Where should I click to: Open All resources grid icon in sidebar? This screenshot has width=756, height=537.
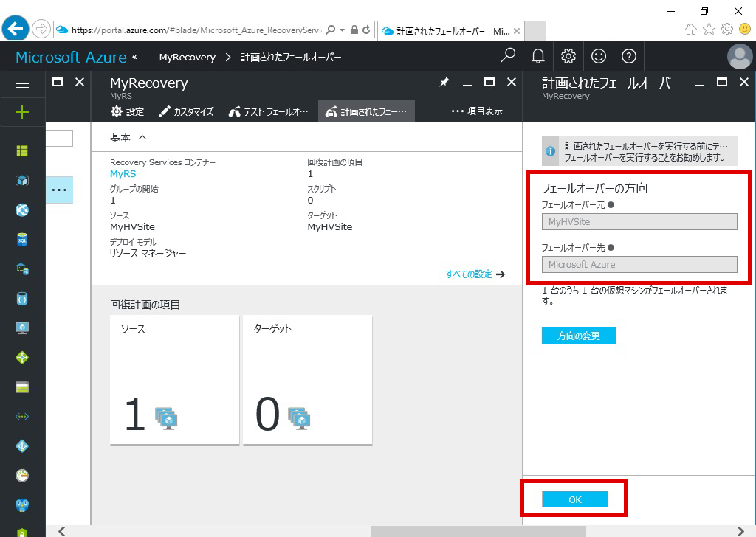click(22, 151)
